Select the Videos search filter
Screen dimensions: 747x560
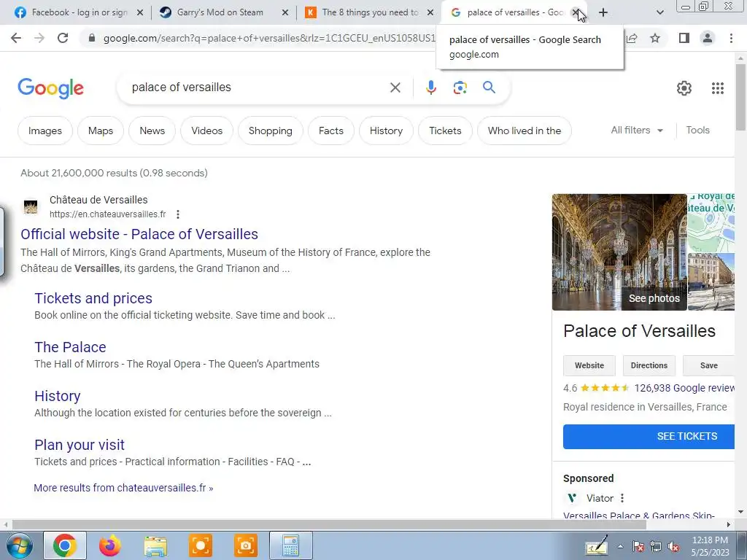click(x=206, y=131)
